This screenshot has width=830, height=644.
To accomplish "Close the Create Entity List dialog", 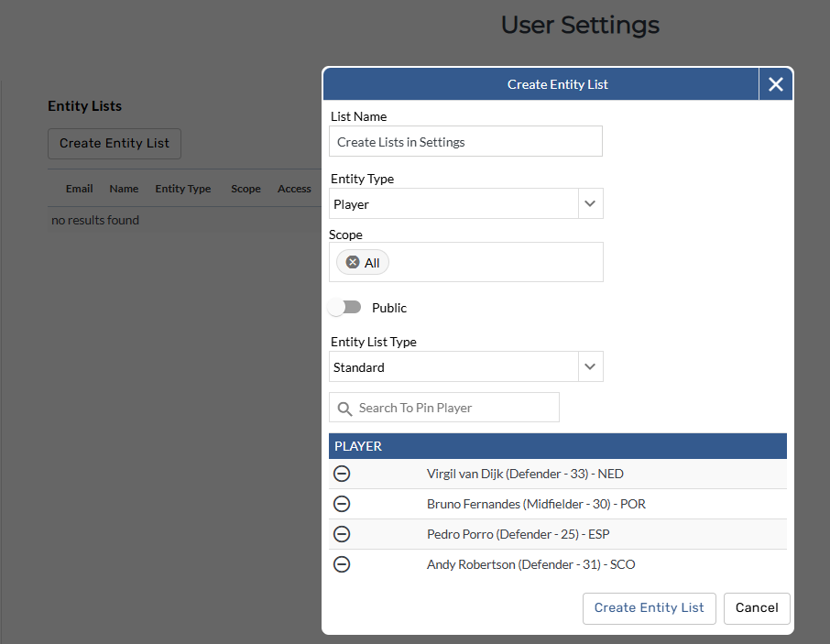I will (775, 84).
